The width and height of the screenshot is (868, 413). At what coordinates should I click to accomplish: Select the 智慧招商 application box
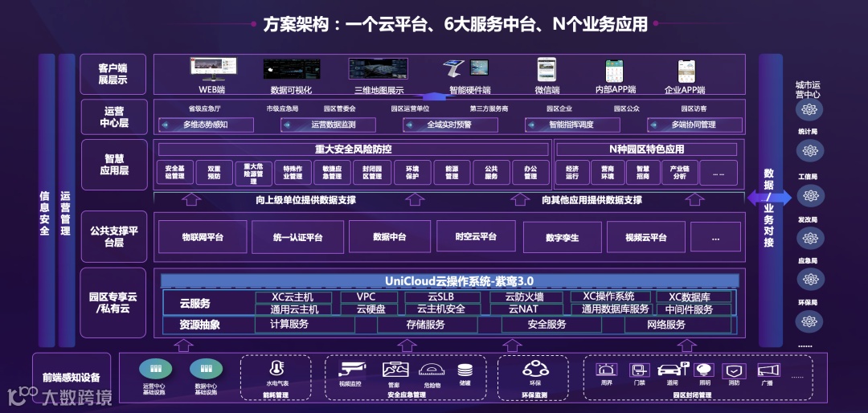point(643,172)
